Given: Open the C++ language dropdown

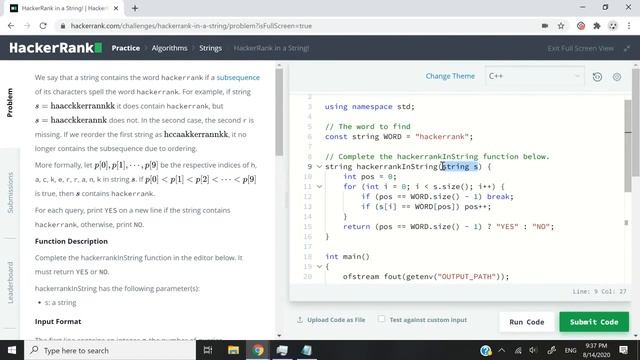Looking at the screenshot, I should click(x=534, y=76).
